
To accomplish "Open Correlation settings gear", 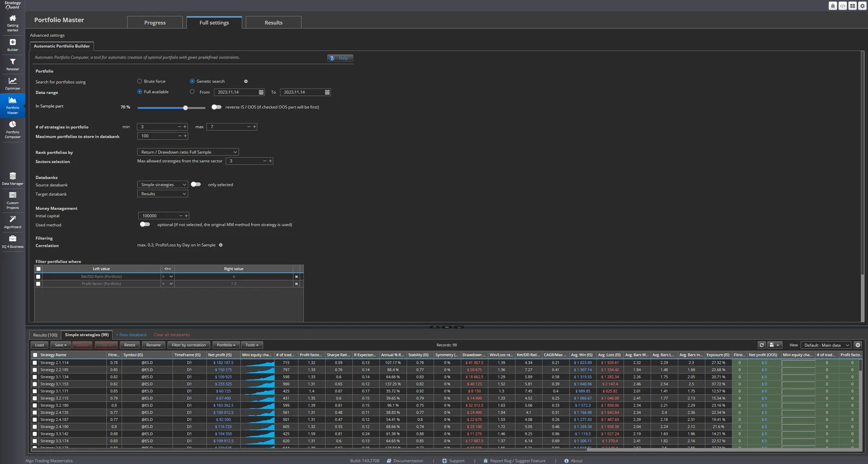I will click(x=221, y=245).
